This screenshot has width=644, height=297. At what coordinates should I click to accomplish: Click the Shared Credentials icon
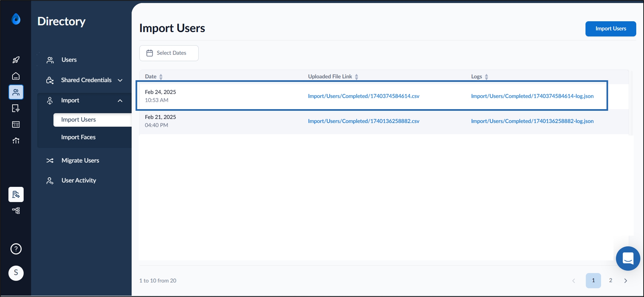50,80
